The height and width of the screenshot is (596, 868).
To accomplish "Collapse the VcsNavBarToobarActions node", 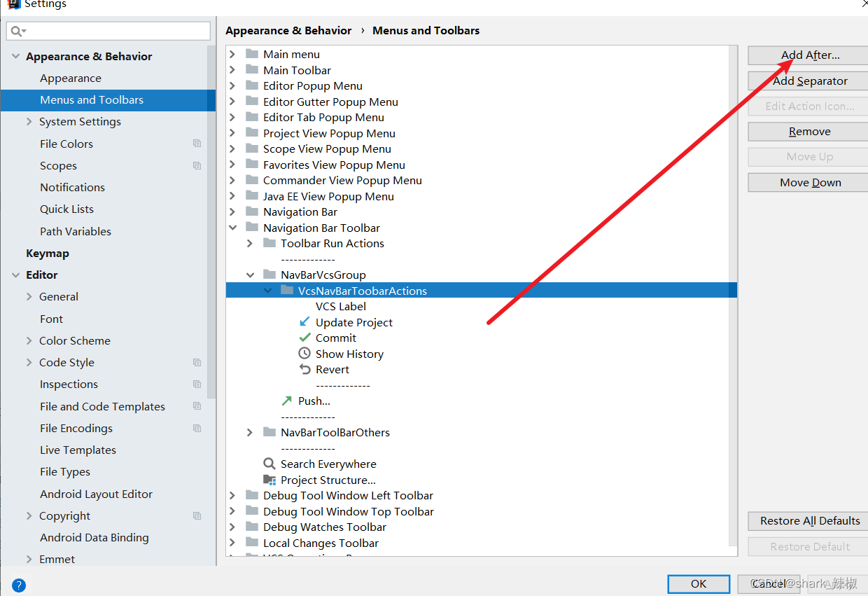I will click(267, 290).
